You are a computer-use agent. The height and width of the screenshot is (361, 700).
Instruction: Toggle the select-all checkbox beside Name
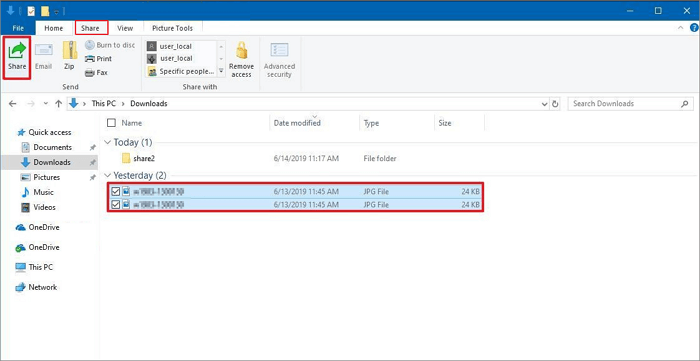(112, 123)
